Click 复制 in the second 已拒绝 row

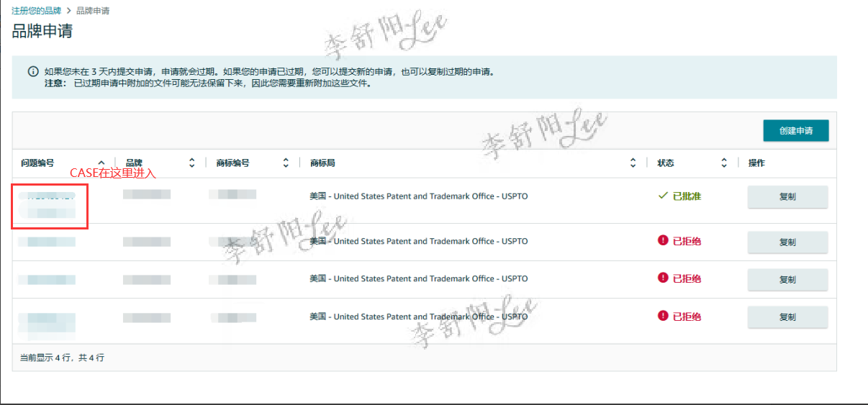pyautogui.click(x=787, y=280)
